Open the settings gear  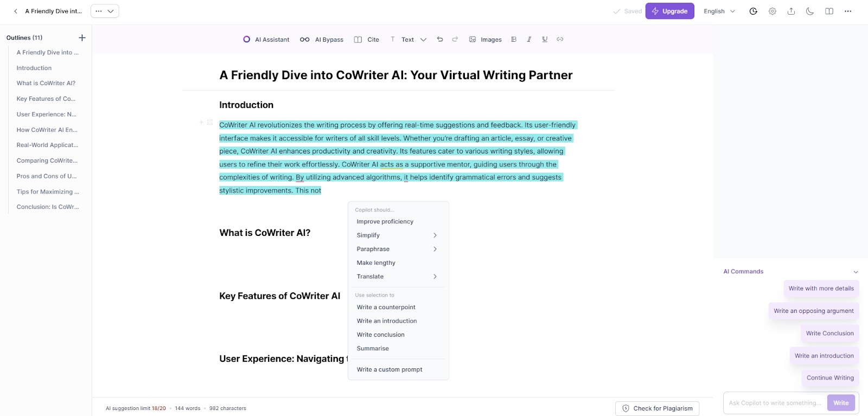pos(773,11)
